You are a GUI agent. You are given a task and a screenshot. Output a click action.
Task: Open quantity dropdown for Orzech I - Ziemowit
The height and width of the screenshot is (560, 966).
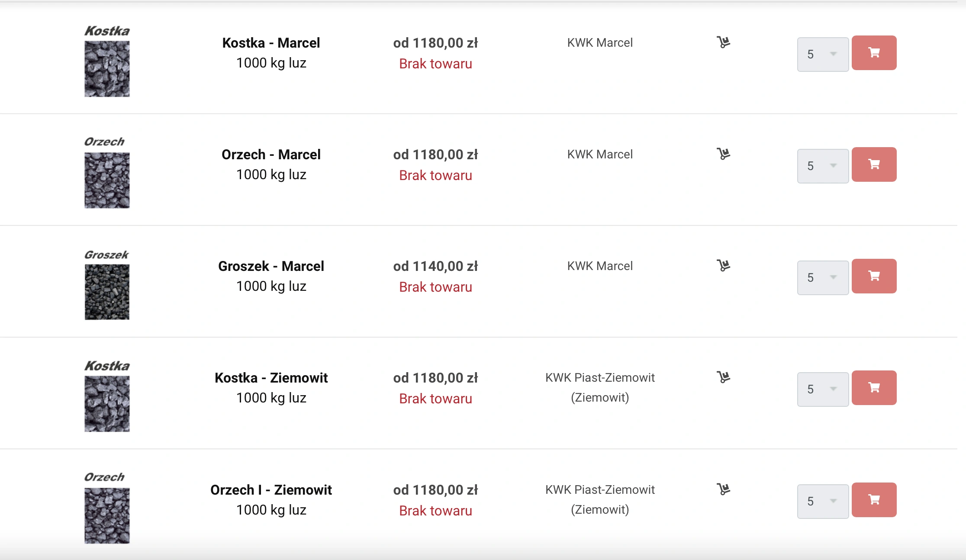[x=823, y=501]
